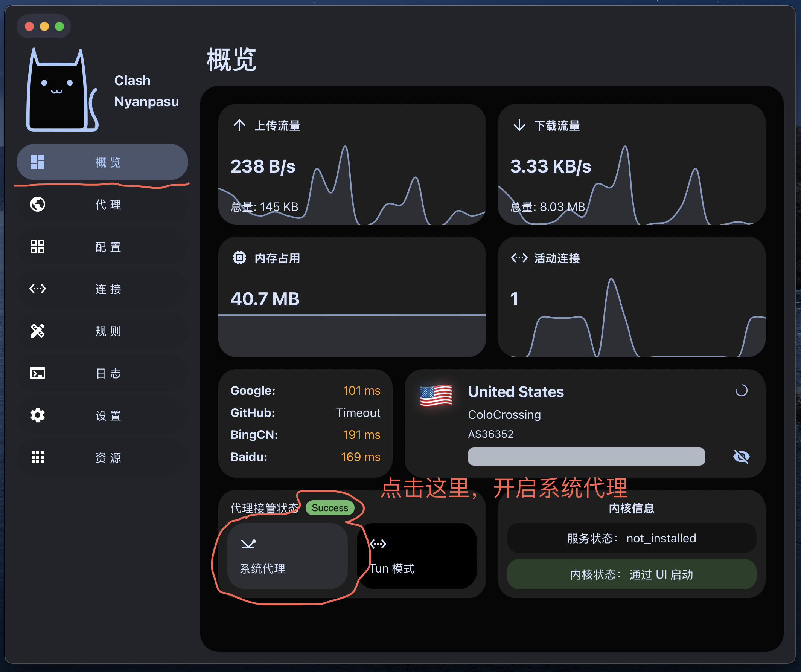801x672 pixels.
Task: Toggle the 系统代理 system proxy switch
Action: tap(287, 556)
